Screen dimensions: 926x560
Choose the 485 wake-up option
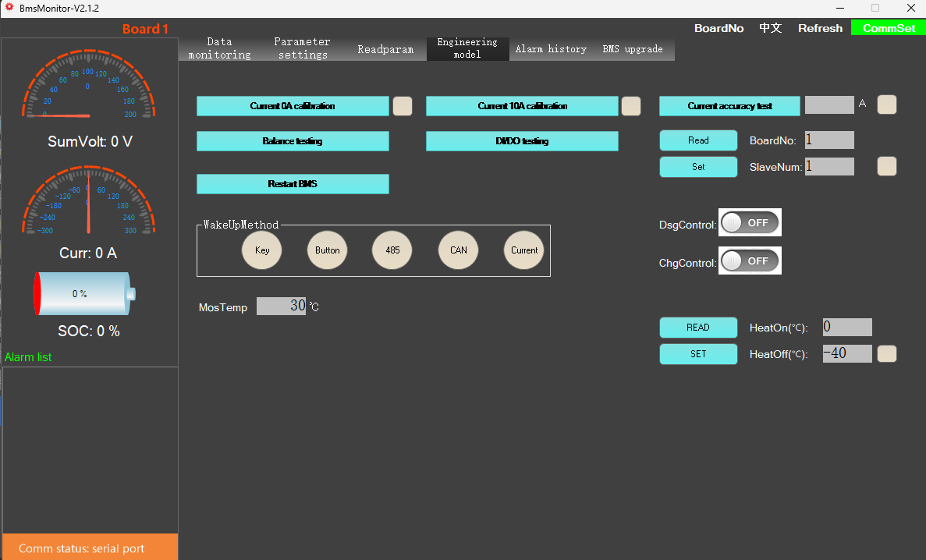click(x=392, y=250)
